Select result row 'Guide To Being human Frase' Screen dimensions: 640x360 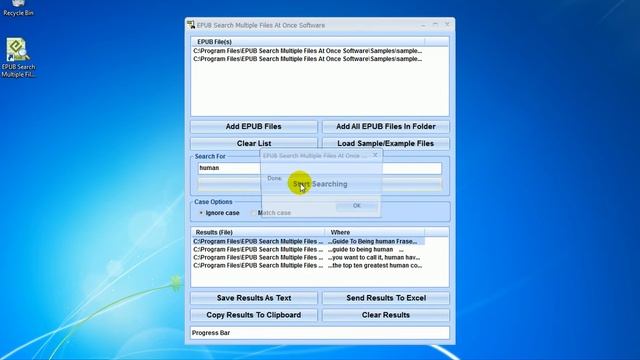coord(308,242)
